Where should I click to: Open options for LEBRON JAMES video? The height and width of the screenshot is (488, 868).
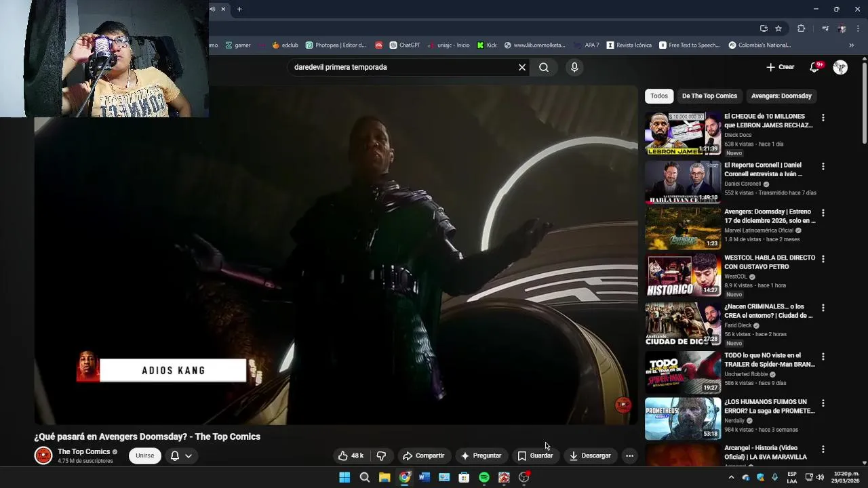click(823, 117)
